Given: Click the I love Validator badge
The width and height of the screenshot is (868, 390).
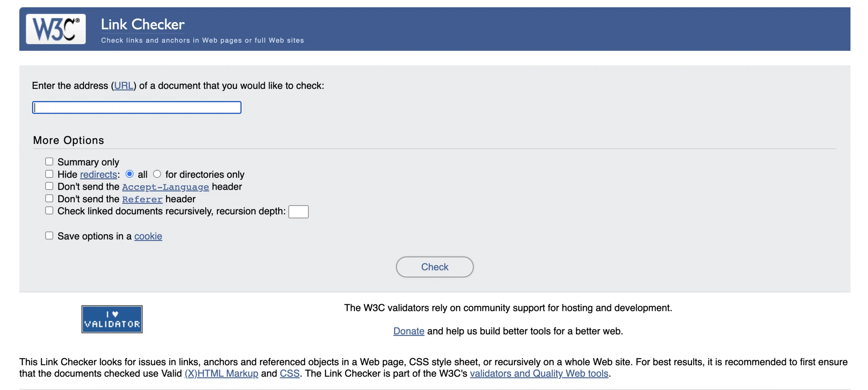Looking at the screenshot, I should pyautogui.click(x=112, y=319).
